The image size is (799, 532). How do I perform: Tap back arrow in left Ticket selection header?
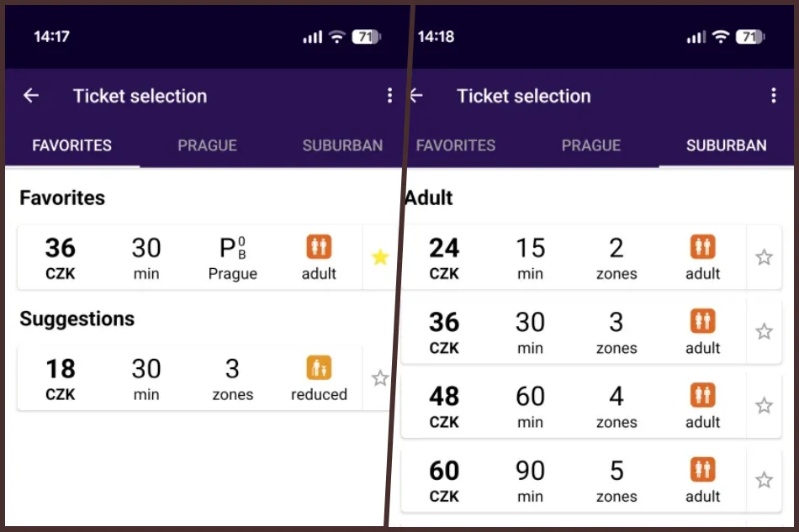pyautogui.click(x=31, y=96)
